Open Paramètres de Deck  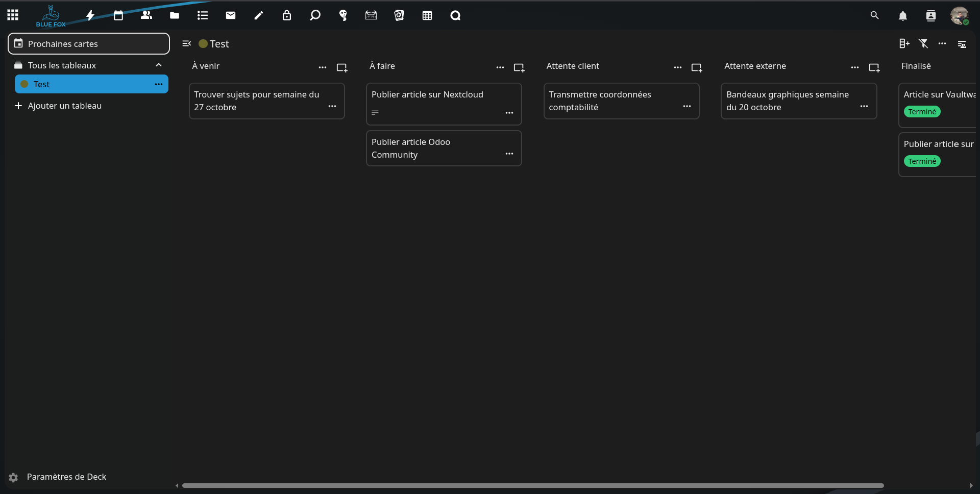(66, 477)
